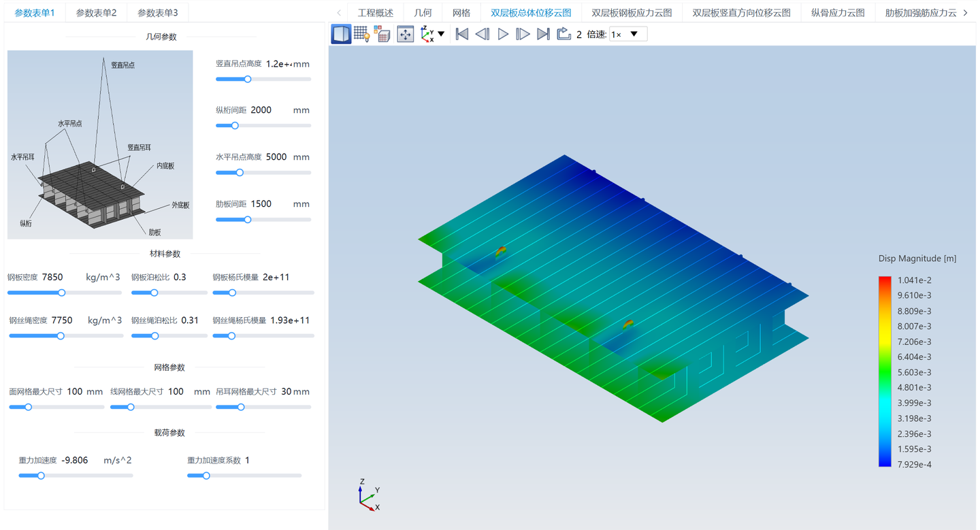980x530 pixels.
Task: Toggle mesh grid display with lightbulb icon
Action: pyautogui.click(x=361, y=34)
